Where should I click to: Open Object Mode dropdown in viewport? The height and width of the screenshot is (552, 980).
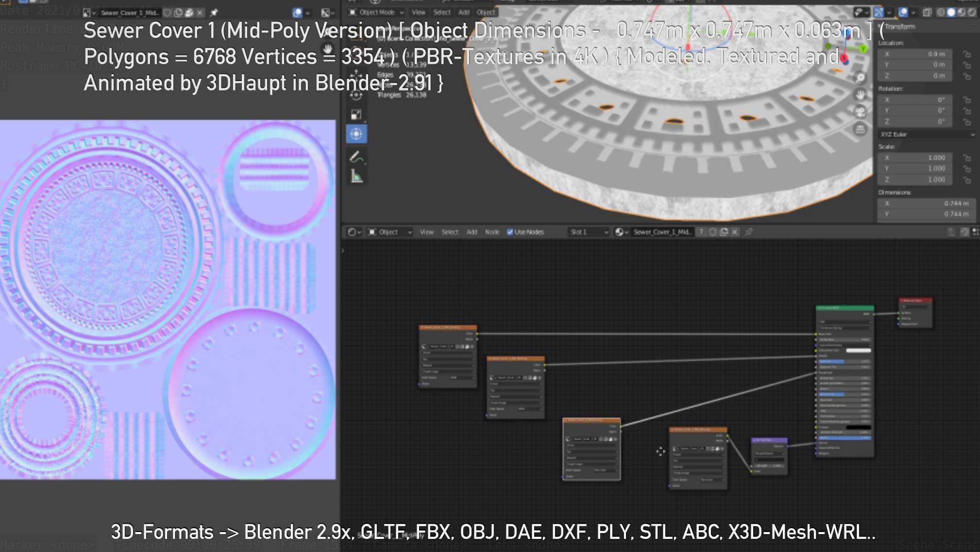[377, 13]
